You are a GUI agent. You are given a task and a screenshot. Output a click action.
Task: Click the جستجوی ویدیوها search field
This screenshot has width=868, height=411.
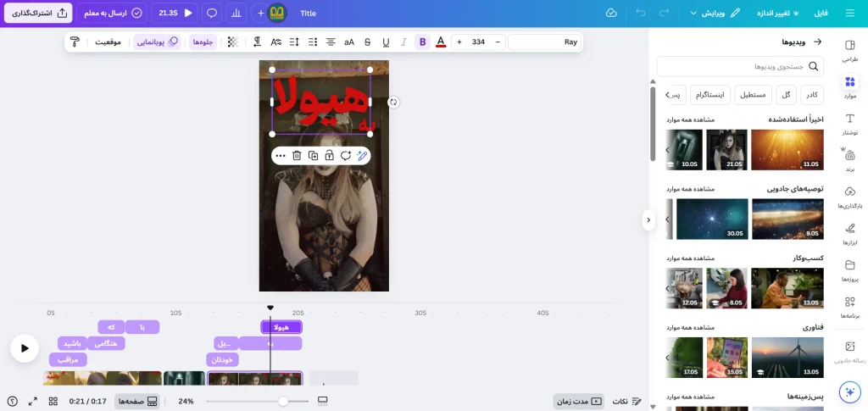coord(739,66)
